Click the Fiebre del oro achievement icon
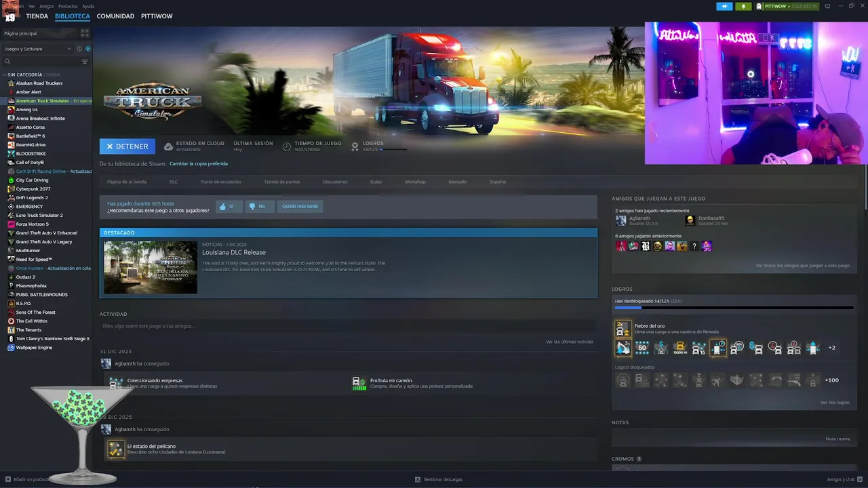This screenshot has width=868, height=488. coord(623,329)
